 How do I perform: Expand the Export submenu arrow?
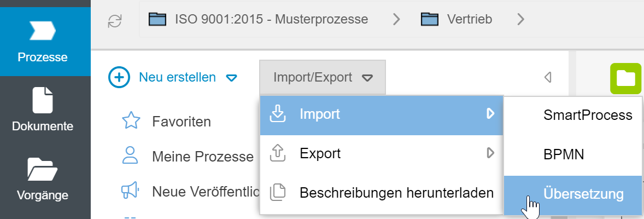click(490, 153)
